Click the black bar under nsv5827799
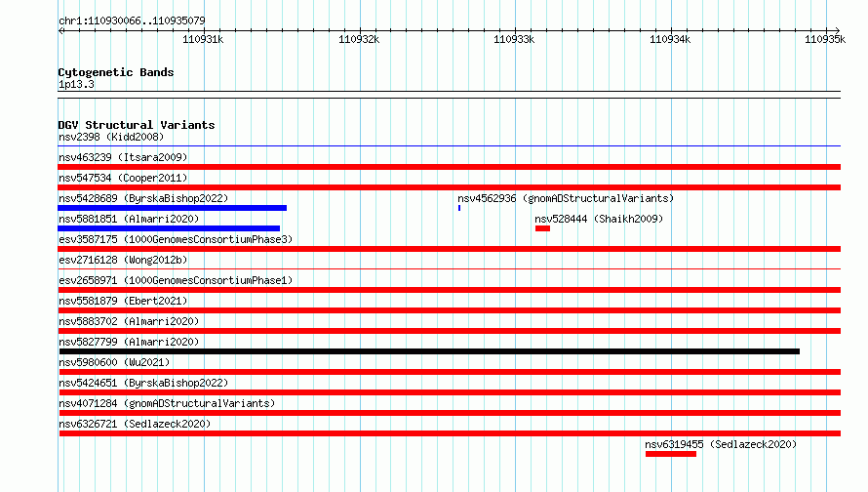The width and height of the screenshot is (868, 492). click(x=429, y=351)
